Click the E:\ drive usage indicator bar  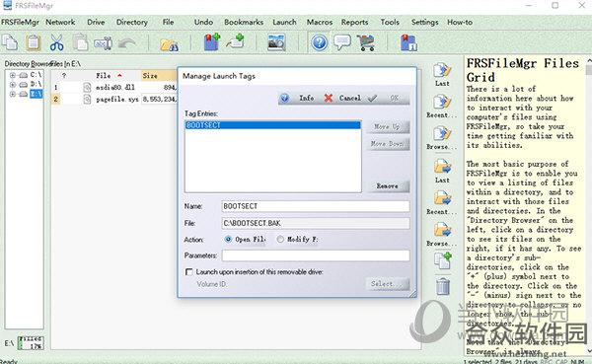click(31, 343)
